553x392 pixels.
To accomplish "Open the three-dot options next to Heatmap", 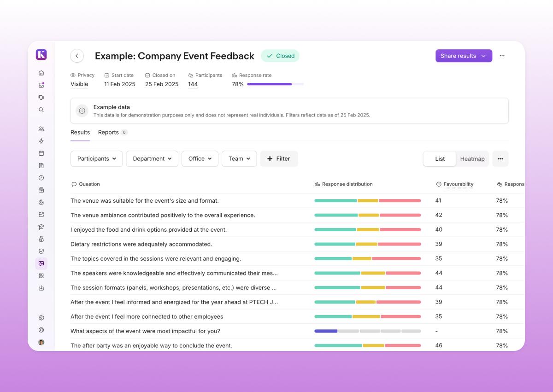I will pyautogui.click(x=500, y=158).
